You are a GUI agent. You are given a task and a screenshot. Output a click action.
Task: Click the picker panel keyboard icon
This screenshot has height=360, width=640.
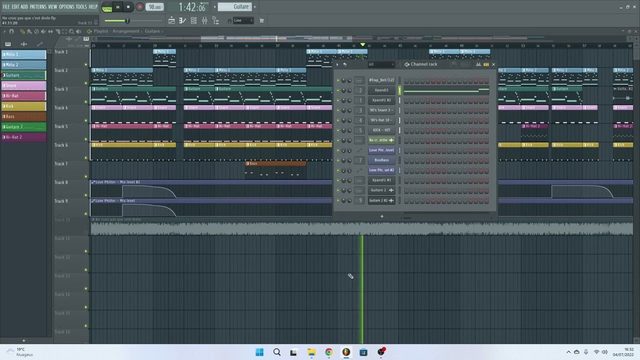[8, 44]
